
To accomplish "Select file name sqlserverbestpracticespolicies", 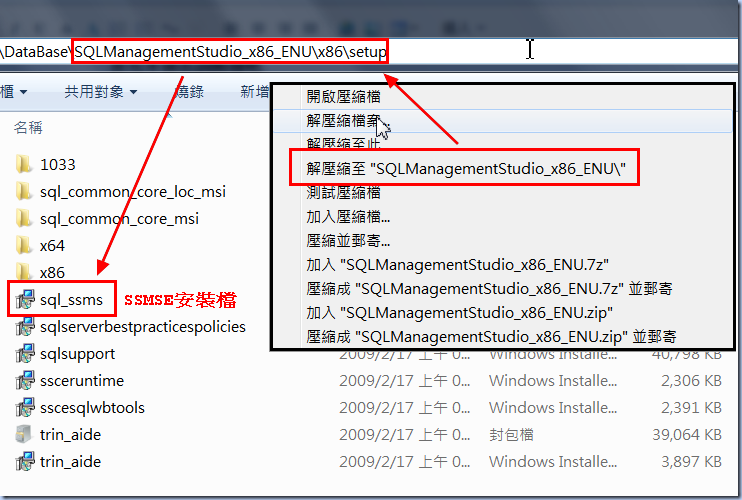I will coord(142,326).
